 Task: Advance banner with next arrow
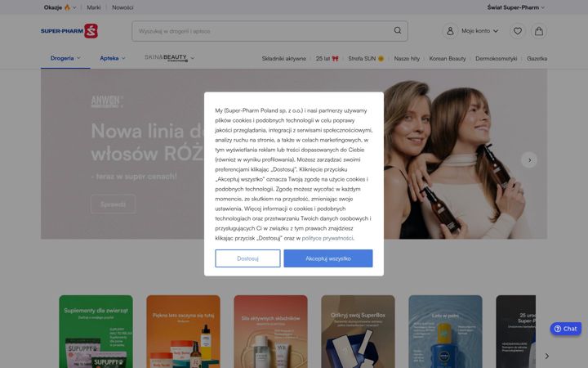pos(529,160)
